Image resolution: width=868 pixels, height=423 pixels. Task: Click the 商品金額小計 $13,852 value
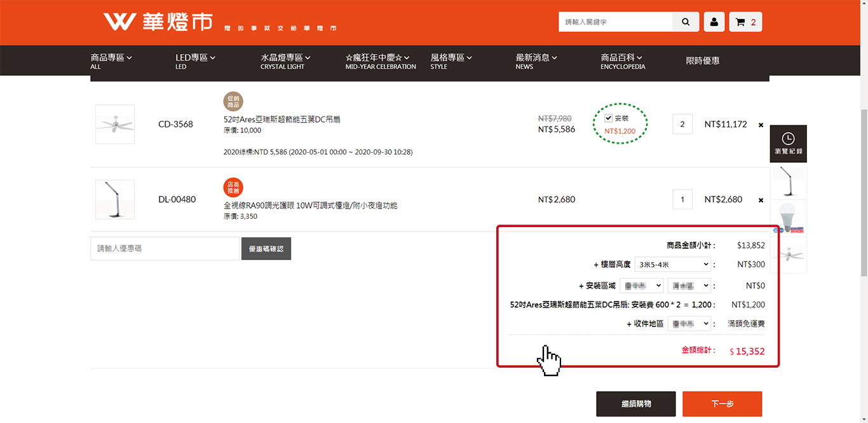[751, 245]
